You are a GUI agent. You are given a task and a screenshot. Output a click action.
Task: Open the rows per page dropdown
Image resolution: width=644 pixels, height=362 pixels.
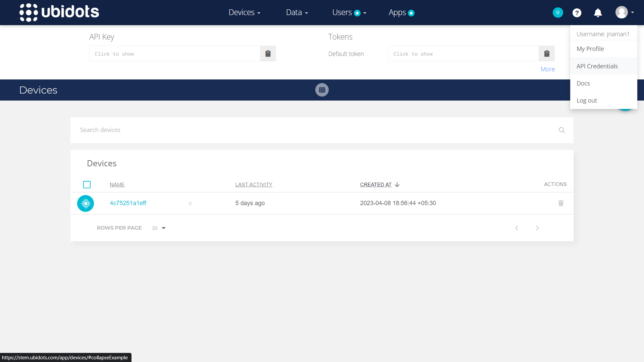tap(159, 228)
